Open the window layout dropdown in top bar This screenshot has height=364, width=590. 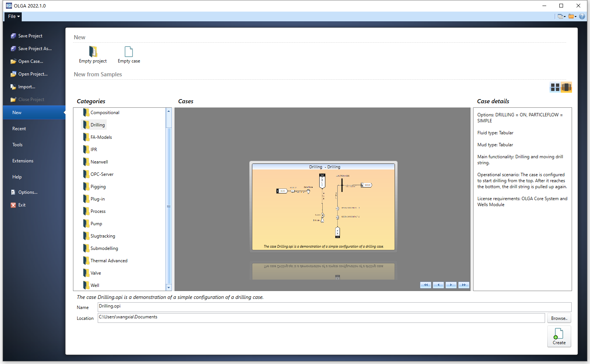562,16
